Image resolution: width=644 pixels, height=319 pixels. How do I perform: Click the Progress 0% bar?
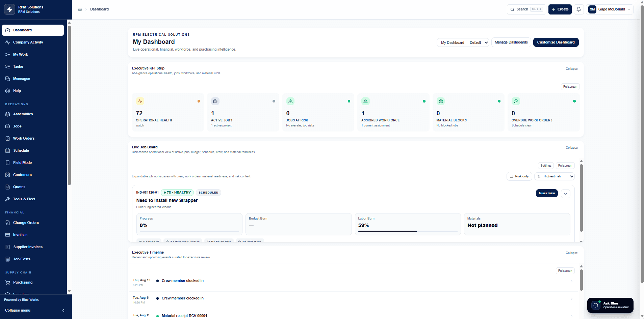[189, 231]
